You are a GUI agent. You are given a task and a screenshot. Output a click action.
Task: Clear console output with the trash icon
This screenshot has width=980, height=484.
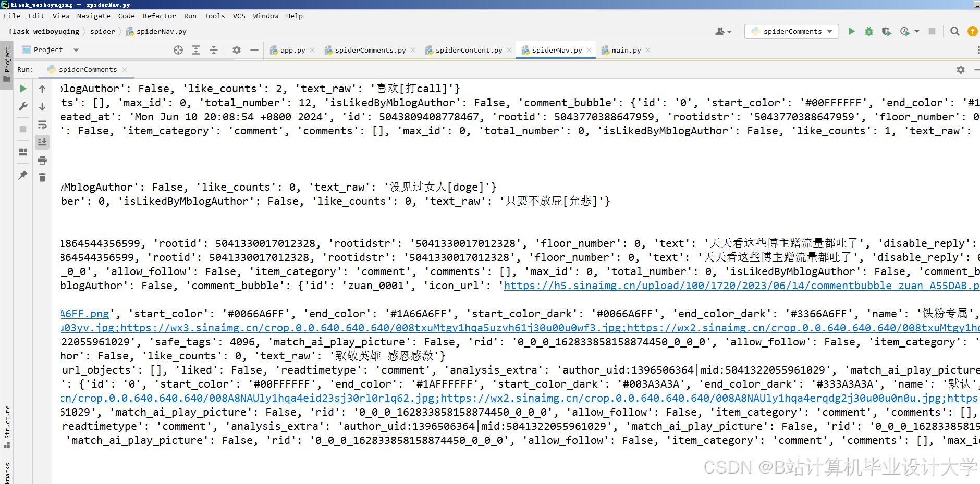click(42, 178)
